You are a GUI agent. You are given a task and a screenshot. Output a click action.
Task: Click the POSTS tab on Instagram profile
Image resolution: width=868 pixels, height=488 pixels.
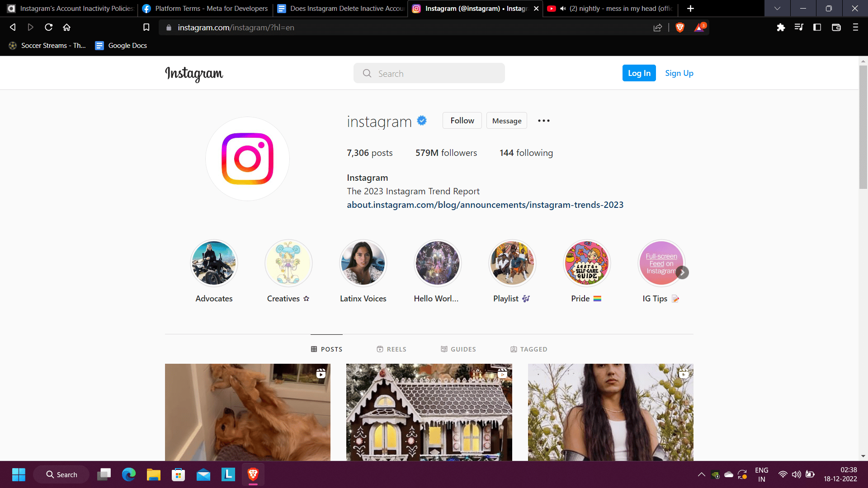click(x=327, y=349)
